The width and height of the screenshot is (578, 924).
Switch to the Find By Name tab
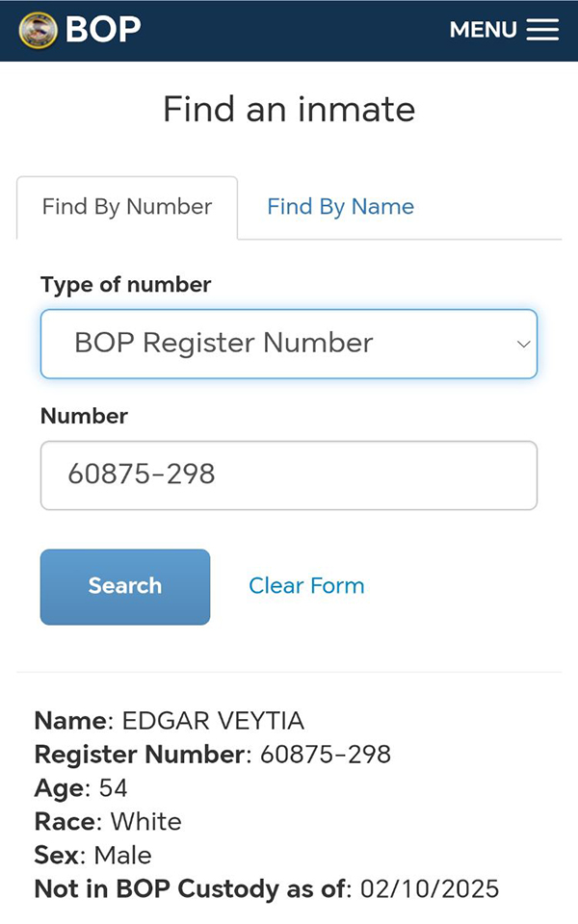pyautogui.click(x=340, y=207)
